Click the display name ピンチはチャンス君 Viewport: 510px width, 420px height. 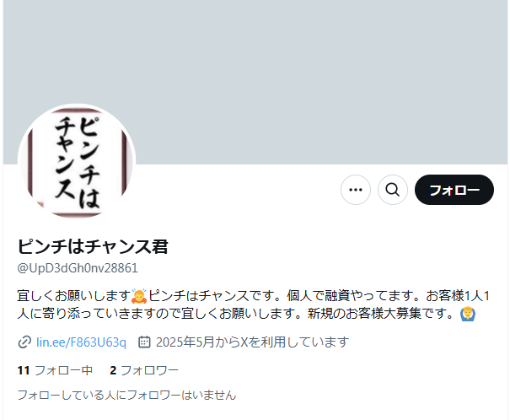93,246
